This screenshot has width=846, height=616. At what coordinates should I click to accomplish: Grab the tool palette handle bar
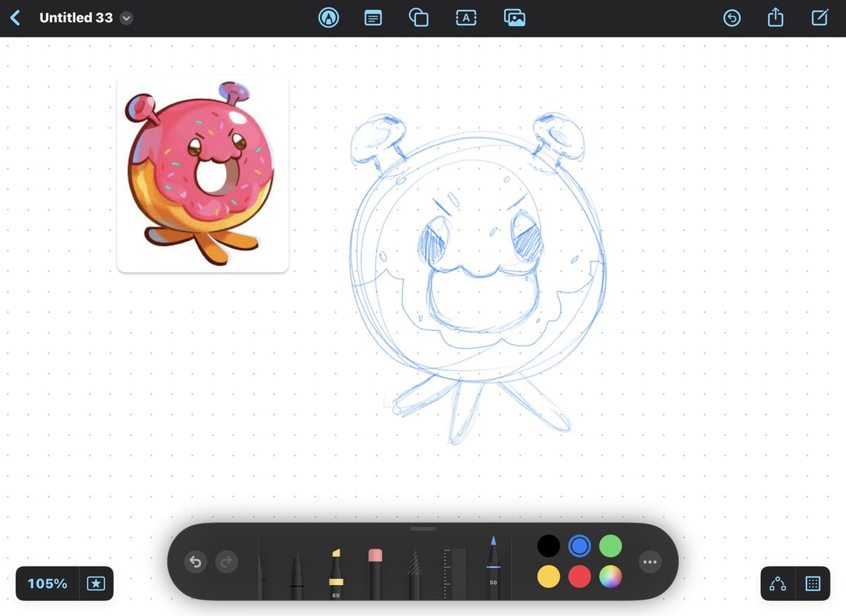(423, 529)
